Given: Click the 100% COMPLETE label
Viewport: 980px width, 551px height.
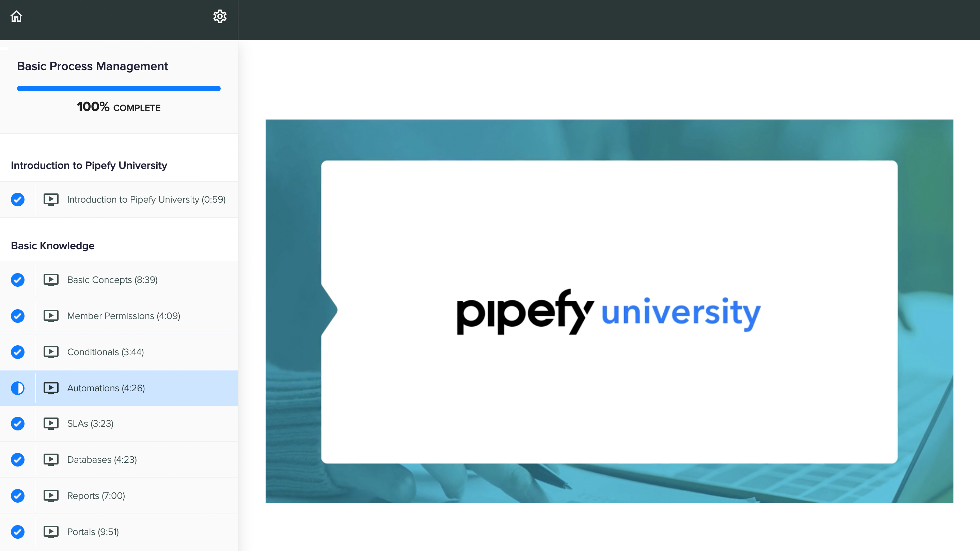Looking at the screenshot, I should 119,107.
